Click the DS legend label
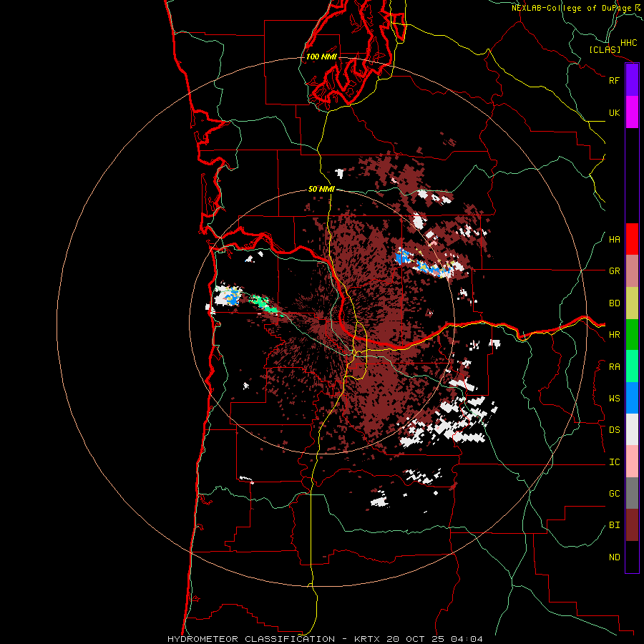Screen dimensions: 644x644 pyautogui.click(x=614, y=430)
